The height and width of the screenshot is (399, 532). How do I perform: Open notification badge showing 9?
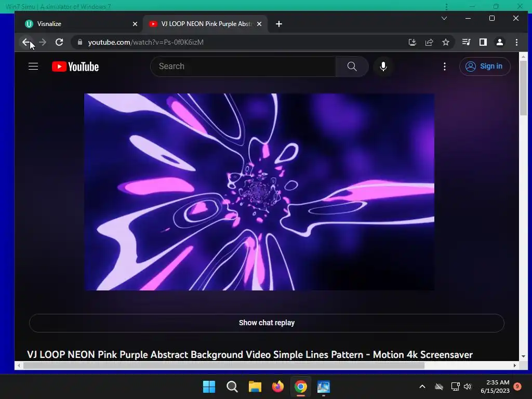(x=517, y=386)
